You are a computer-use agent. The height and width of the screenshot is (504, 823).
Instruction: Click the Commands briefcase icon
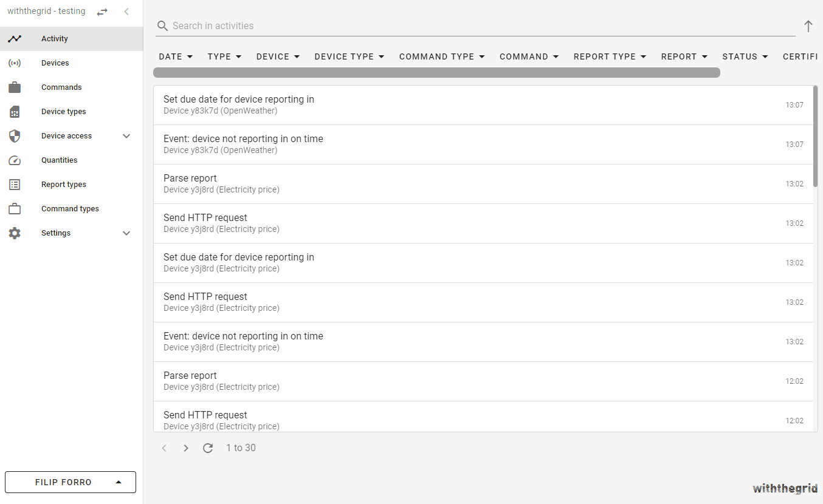[x=15, y=87]
